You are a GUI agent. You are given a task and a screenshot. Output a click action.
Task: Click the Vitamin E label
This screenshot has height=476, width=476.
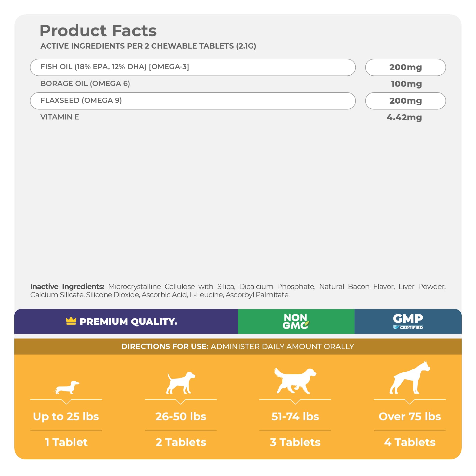pos(60,117)
